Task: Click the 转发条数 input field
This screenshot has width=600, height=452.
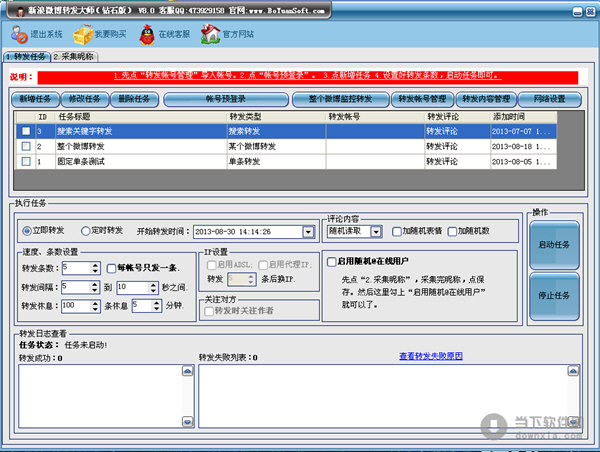Action: (77, 268)
